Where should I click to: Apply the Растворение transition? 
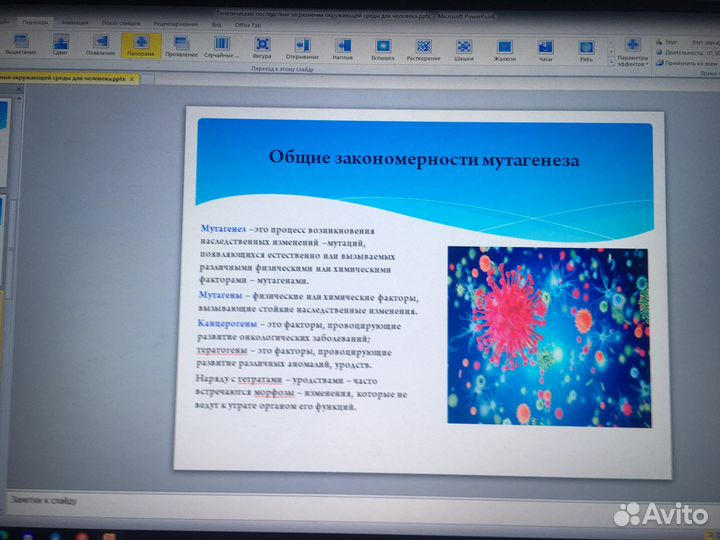click(x=423, y=49)
